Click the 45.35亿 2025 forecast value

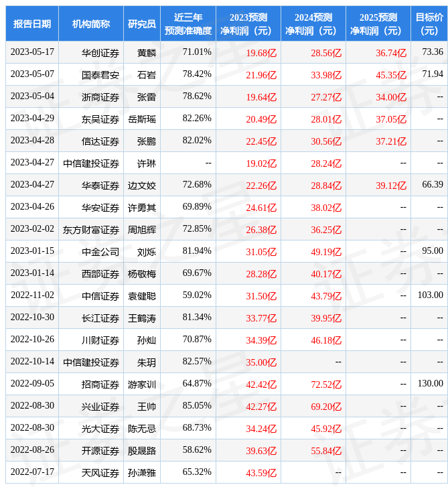[x=391, y=74]
